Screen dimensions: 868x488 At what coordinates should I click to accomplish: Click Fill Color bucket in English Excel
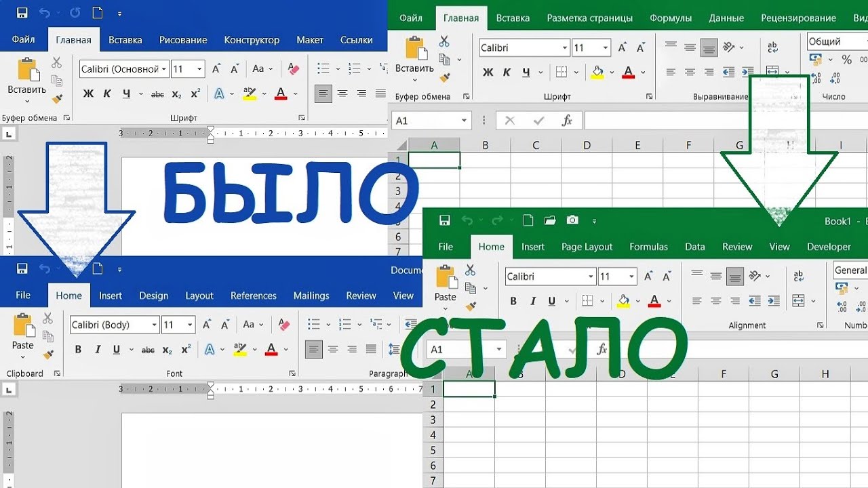click(x=623, y=301)
